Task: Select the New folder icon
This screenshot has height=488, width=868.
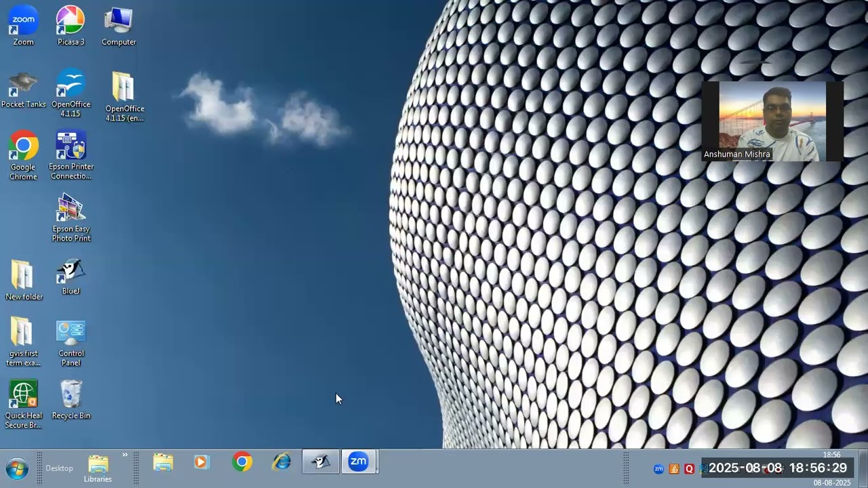Action: tap(24, 281)
